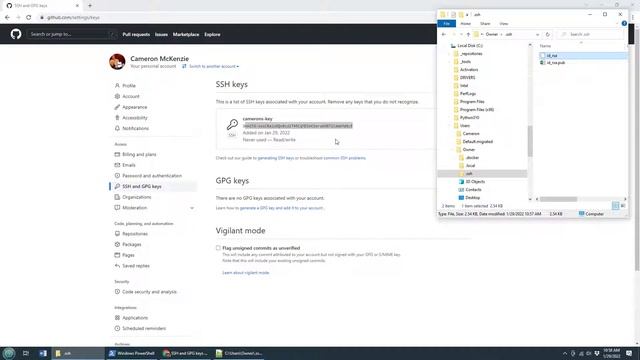The image size is (640, 360).
Task: Click the Windows Start button
Action: [9, 353]
